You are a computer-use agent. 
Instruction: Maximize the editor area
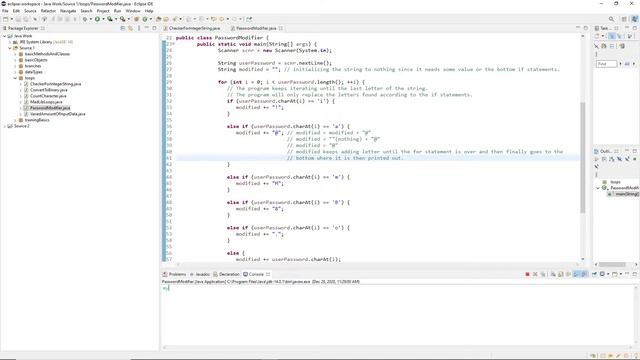point(586,28)
